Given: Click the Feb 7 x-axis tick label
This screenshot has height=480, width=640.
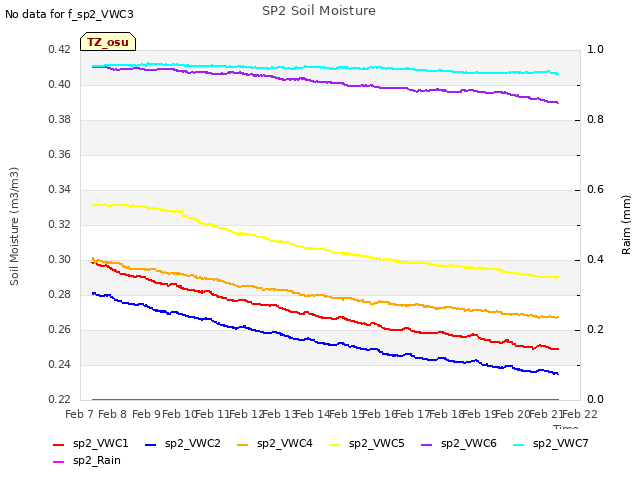Looking at the screenshot, I should [x=80, y=414].
